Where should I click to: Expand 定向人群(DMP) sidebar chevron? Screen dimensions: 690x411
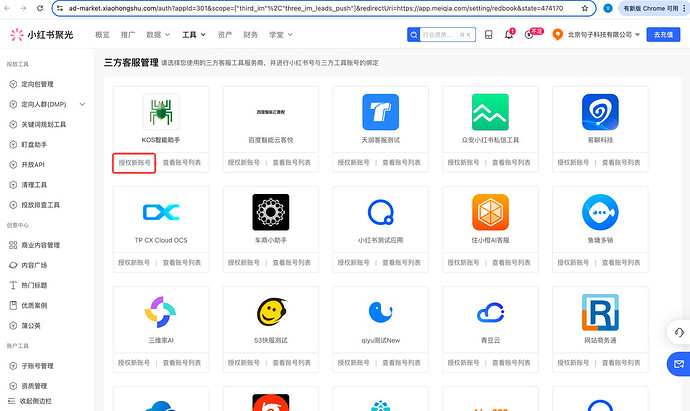click(82, 104)
